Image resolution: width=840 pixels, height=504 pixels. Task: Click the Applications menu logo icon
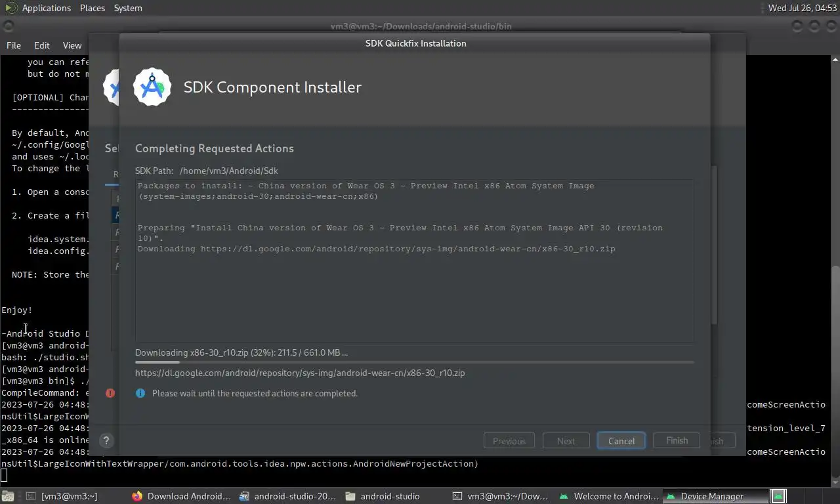tap(11, 8)
